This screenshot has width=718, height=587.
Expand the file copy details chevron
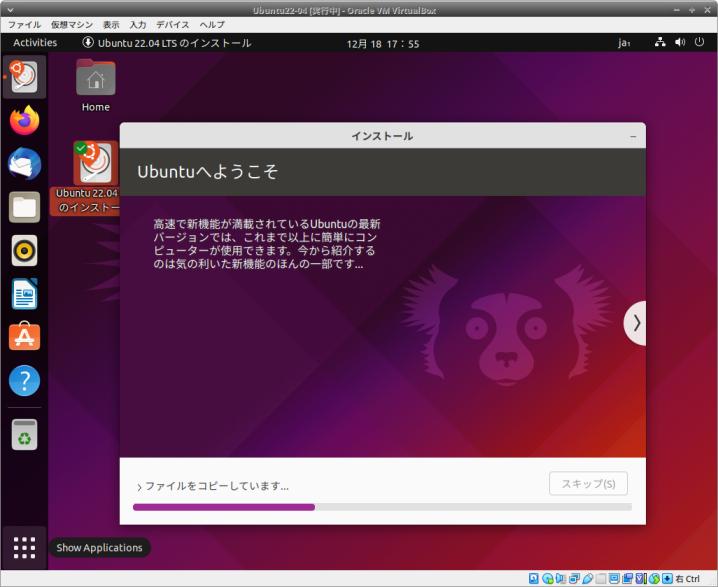click(139, 487)
